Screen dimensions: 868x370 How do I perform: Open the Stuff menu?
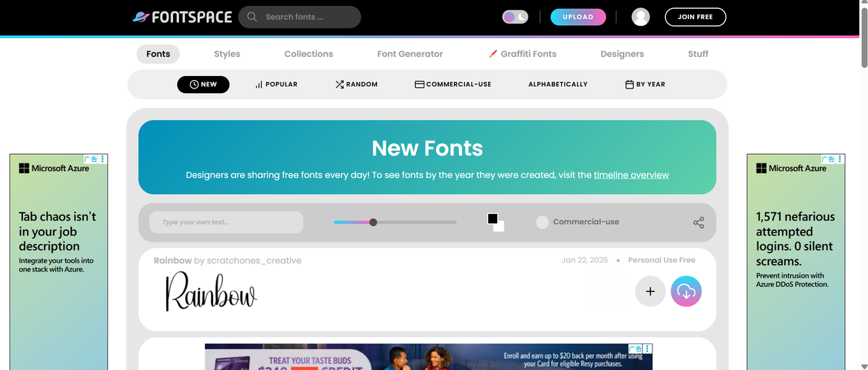tap(698, 54)
